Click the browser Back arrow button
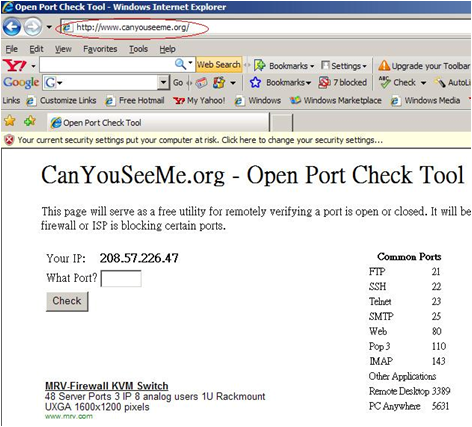This screenshot has height=427, width=472. 12,27
